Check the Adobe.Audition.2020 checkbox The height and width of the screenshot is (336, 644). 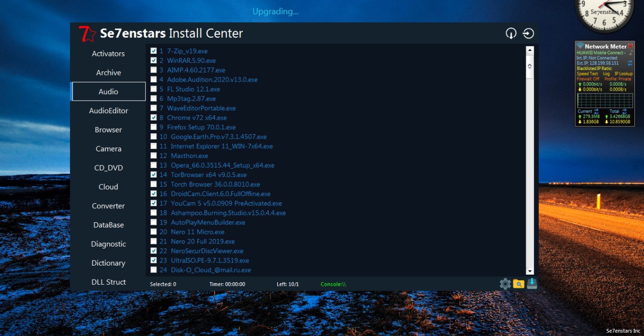(x=153, y=79)
